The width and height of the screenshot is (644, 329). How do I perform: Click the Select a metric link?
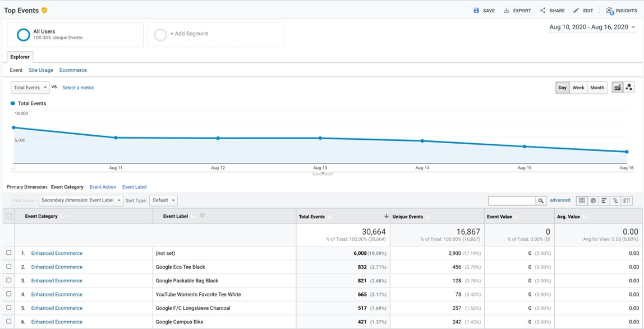tap(78, 88)
